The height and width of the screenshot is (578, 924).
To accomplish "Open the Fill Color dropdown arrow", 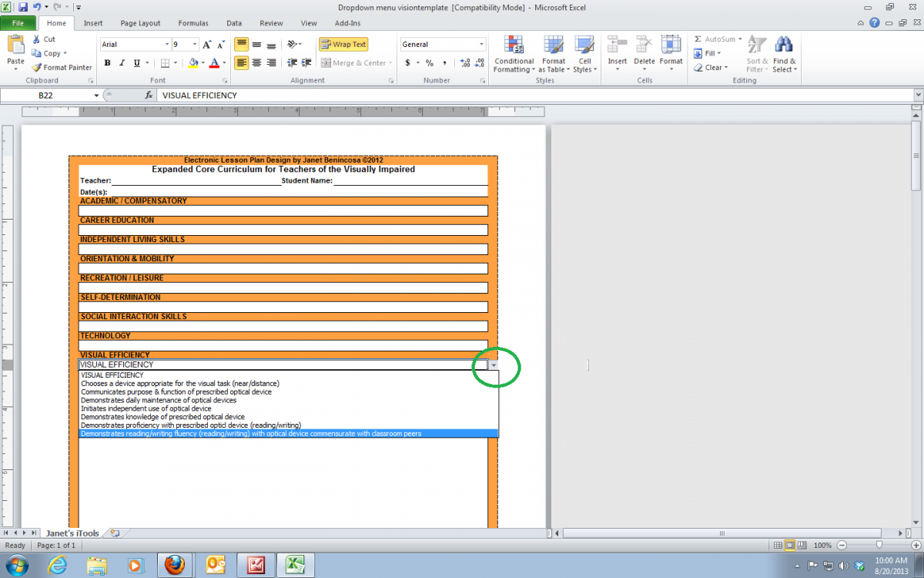I will click(x=202, y=62).
